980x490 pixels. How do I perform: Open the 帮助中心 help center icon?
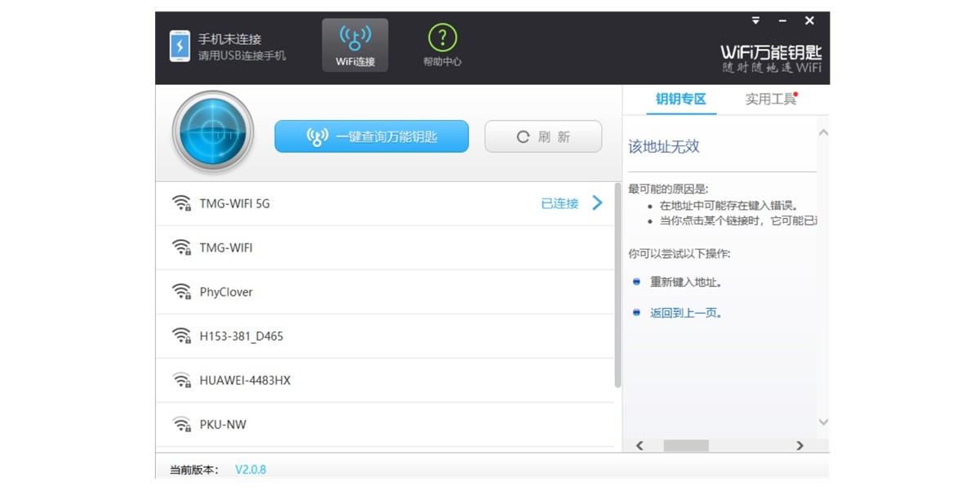click(x=442, y=44)
